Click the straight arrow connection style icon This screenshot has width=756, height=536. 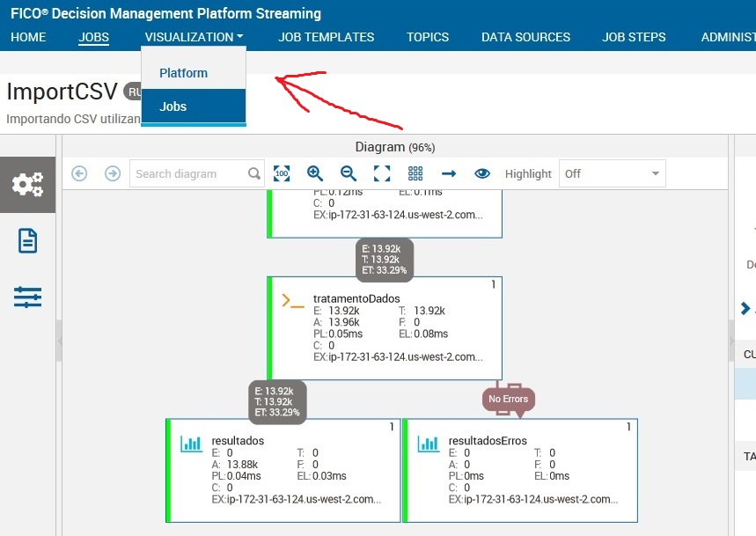pos(448,173)
